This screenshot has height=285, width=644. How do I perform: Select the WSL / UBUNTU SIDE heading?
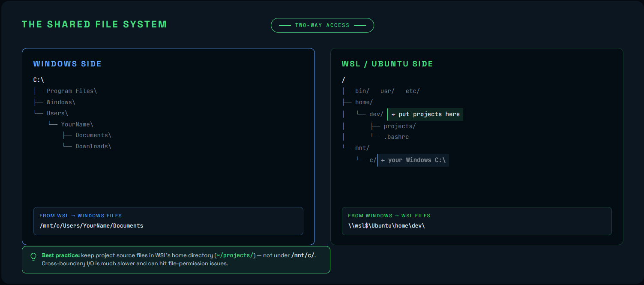click(387, 64)
